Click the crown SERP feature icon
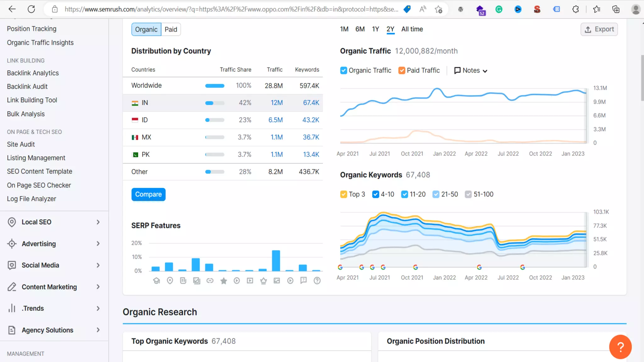644x362 pixels. coord(264,281)
